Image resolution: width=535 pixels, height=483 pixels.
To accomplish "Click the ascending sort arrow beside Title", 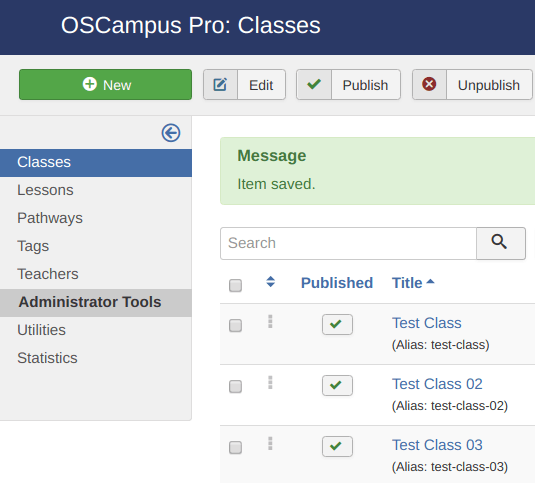I will coord(431,281).
